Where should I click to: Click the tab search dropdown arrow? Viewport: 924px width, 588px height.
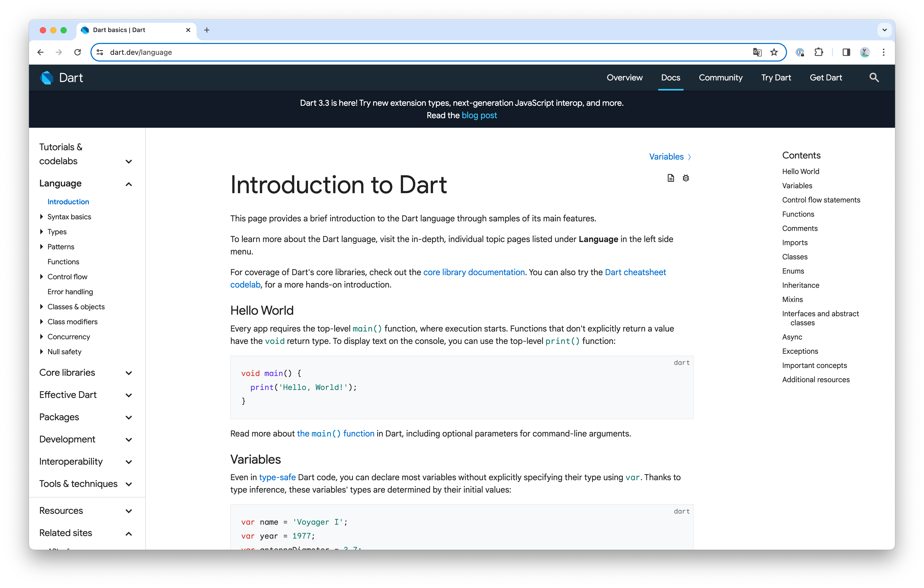(884, 30)
